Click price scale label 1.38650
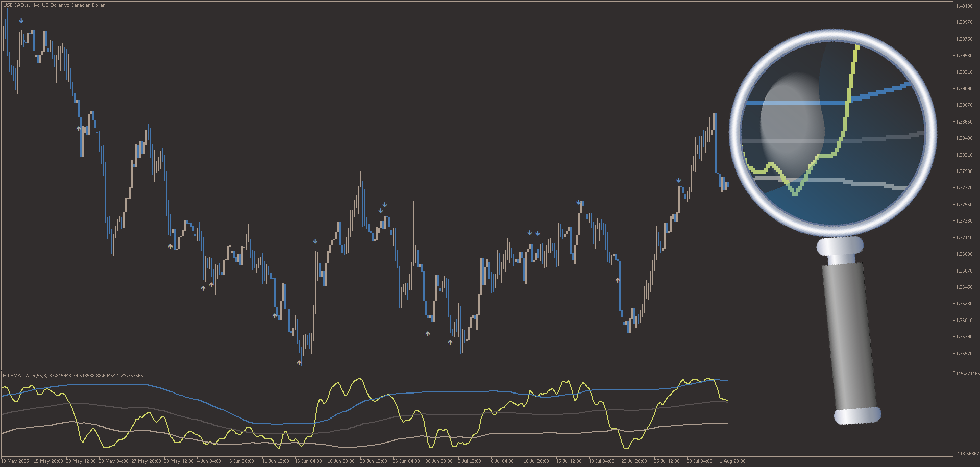980x467 pixels. [x=964, y=122]
